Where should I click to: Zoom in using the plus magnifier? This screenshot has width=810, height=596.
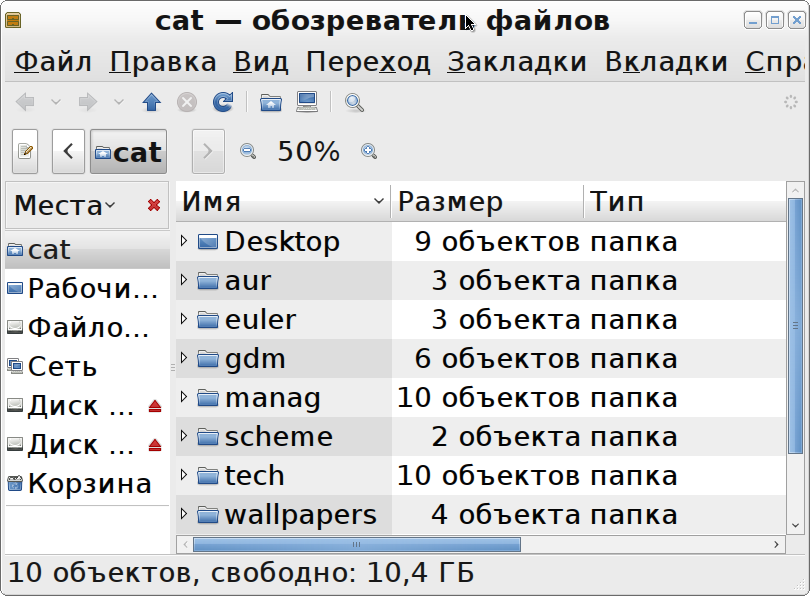click(369, 151)
